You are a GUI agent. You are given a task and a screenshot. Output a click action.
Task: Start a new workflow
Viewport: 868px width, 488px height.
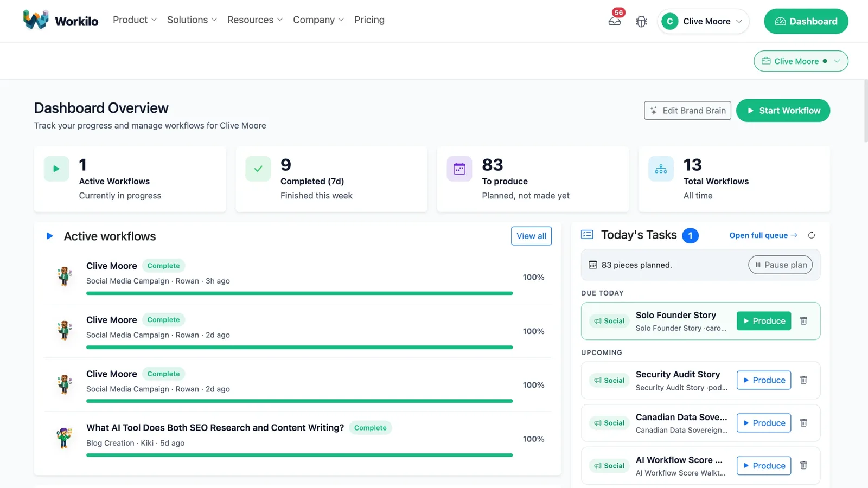783,111
